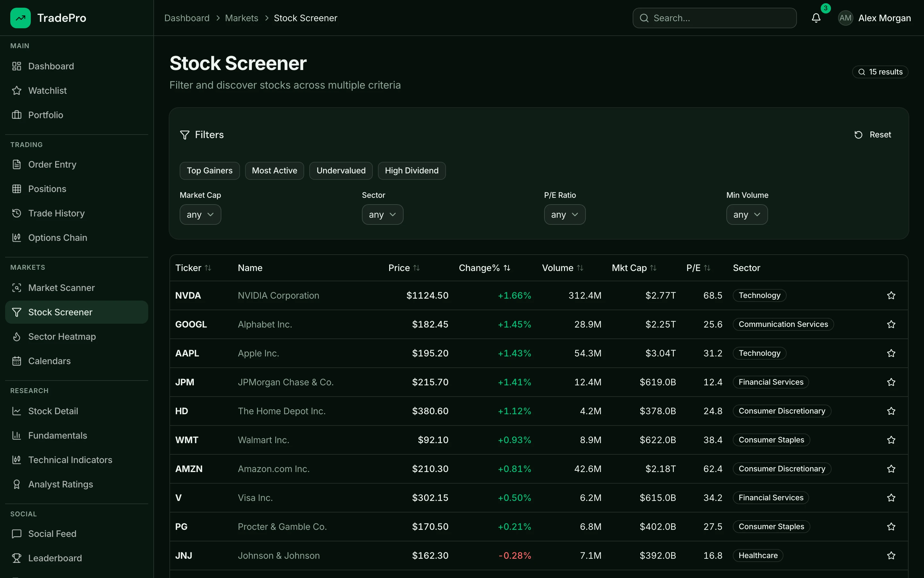Click the Healthcare sector tag
Screen dimensions: 924x578
pyautogui.click(x=758, y=556)
